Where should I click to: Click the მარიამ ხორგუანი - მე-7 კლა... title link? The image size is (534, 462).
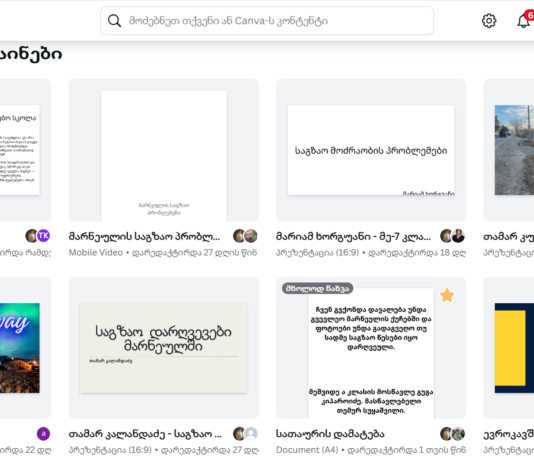(353, 236)
